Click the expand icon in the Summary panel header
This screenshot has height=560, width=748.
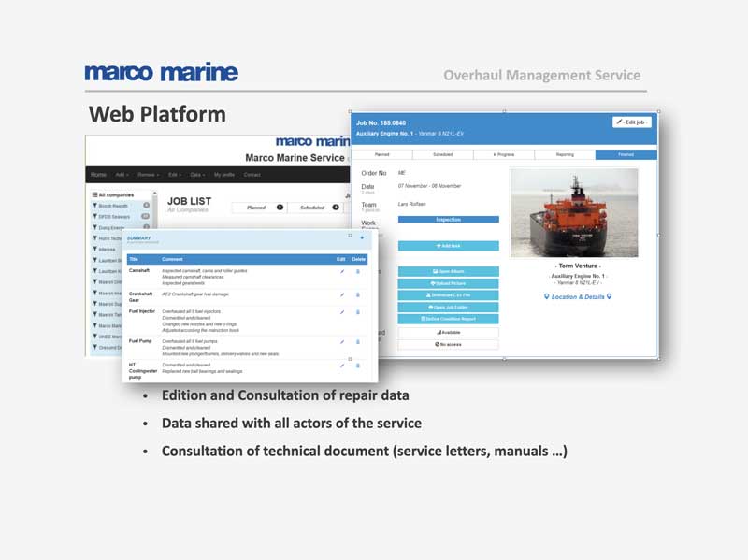coord(350,236)
